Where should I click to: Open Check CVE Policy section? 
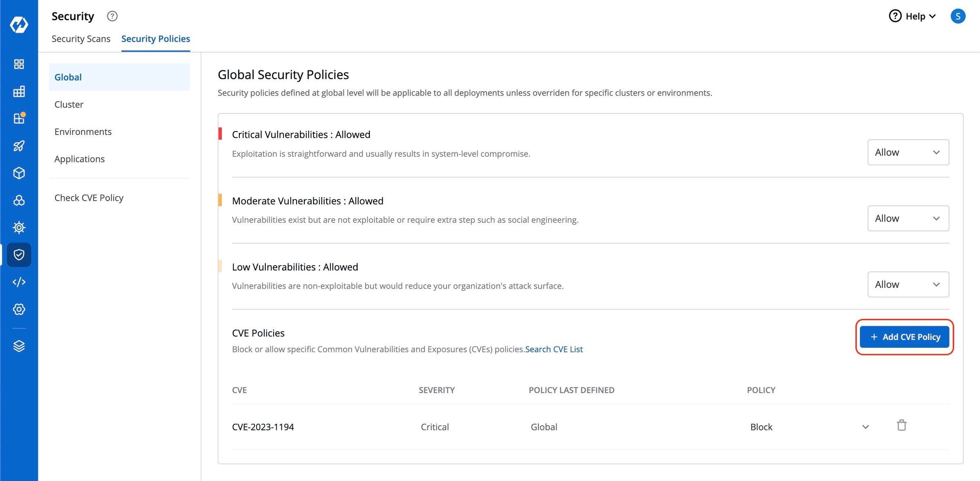click(x=89, y=197)
